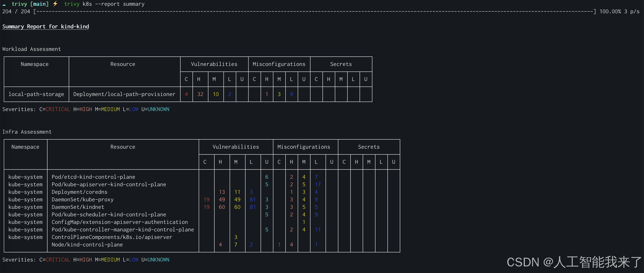644x273 pixels.
Task: Click the cloud icon at prompt start
Action: click(x=4, y=4)
